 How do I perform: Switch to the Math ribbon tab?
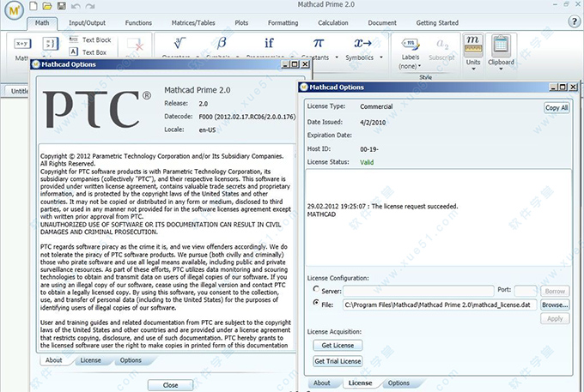pyautogui.click(x=42, y=23)
